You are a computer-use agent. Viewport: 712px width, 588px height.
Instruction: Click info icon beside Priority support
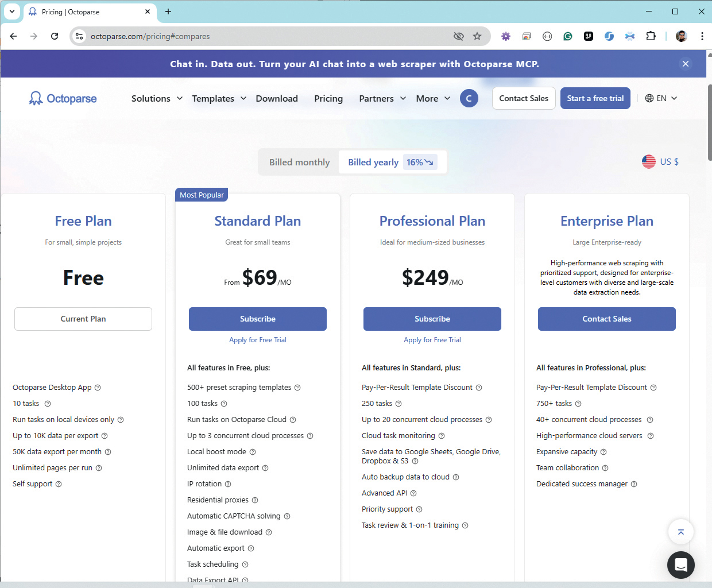(419, 509)
